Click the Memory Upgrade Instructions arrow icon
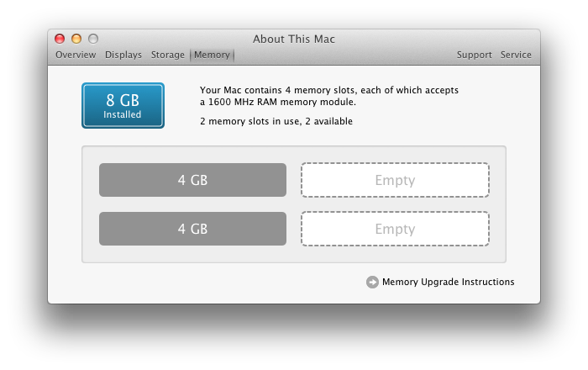Image resolution: width=588 pixels, height=370 pixels. point(372,283)
